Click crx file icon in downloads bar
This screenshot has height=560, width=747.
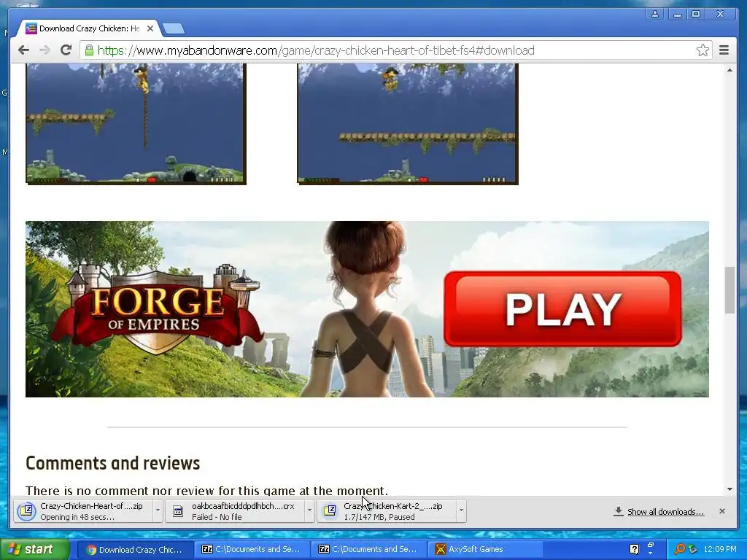click(178, 511)
